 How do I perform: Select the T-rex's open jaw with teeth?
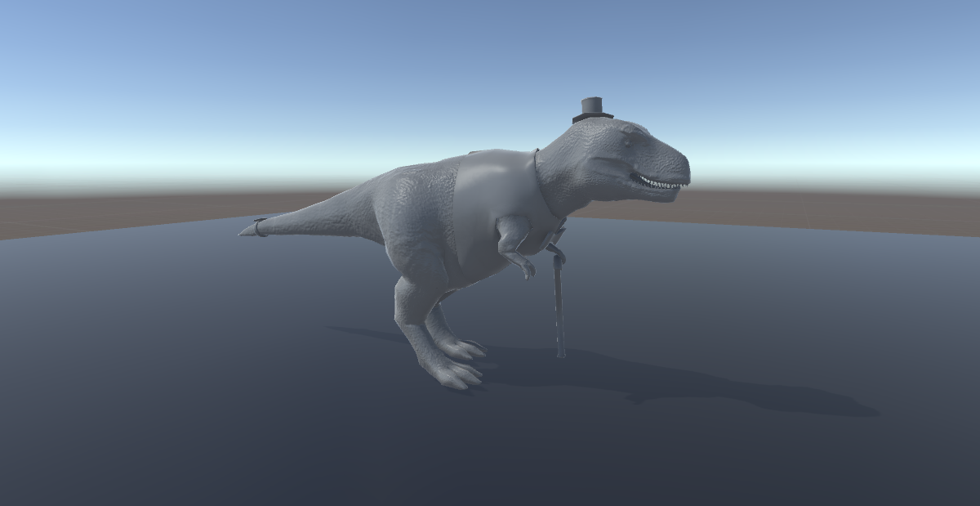tap(656, 181)
